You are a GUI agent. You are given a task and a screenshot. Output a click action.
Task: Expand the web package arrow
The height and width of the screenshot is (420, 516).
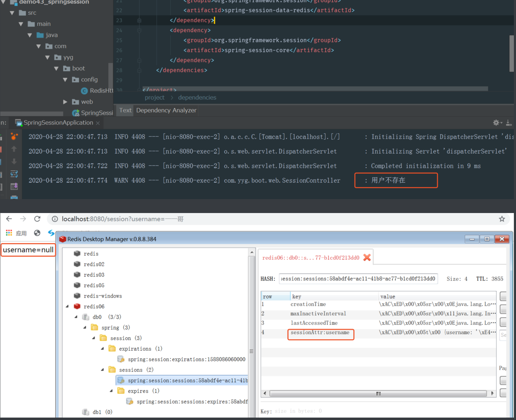coord(65,102)
